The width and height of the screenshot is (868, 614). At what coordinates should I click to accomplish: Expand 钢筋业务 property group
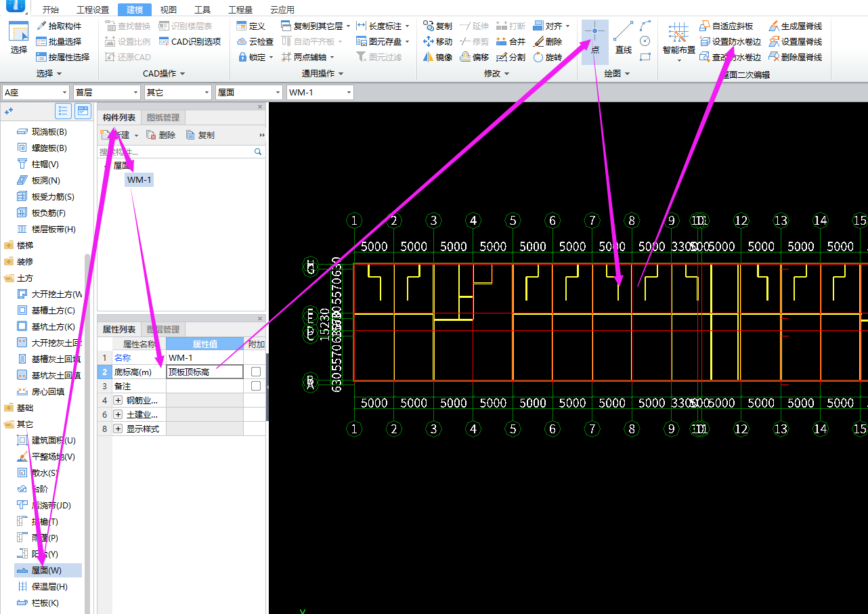(118, 401)
